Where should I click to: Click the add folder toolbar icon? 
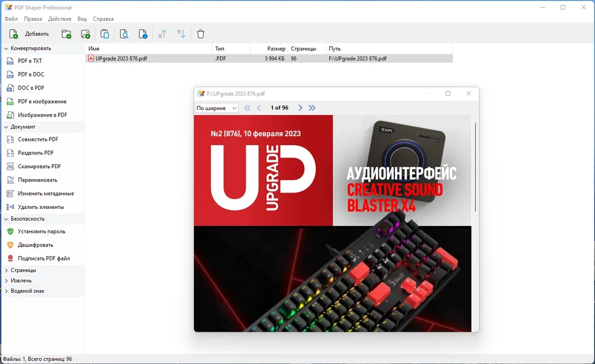click(66, 34)
